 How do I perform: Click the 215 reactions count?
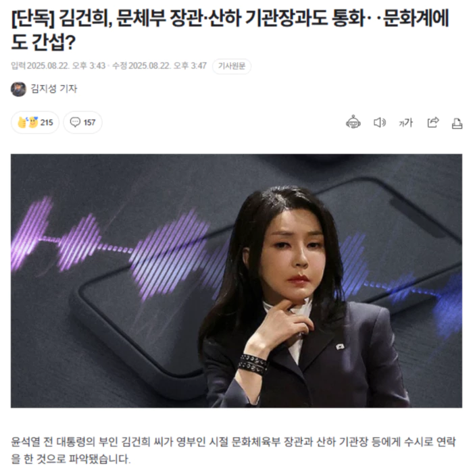(47, 122)
